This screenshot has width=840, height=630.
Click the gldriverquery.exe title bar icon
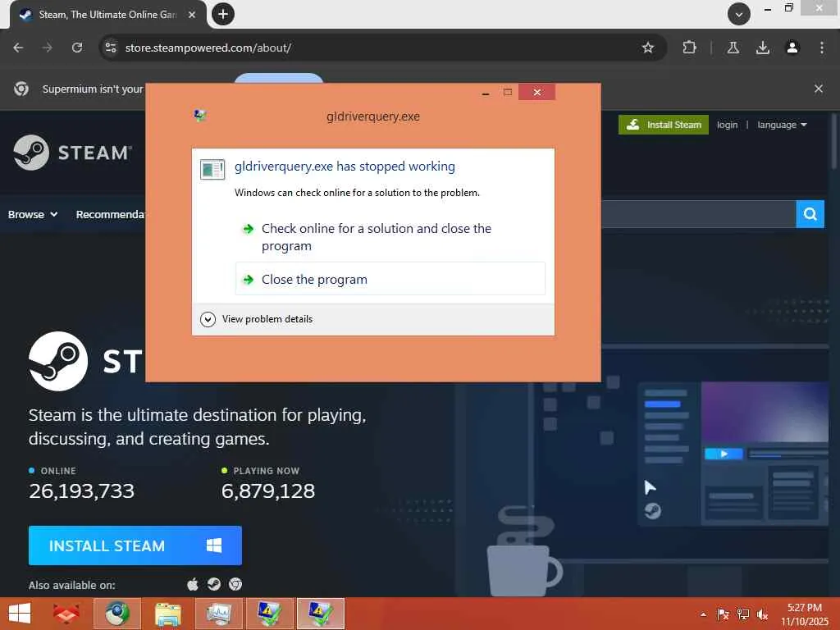200,116
